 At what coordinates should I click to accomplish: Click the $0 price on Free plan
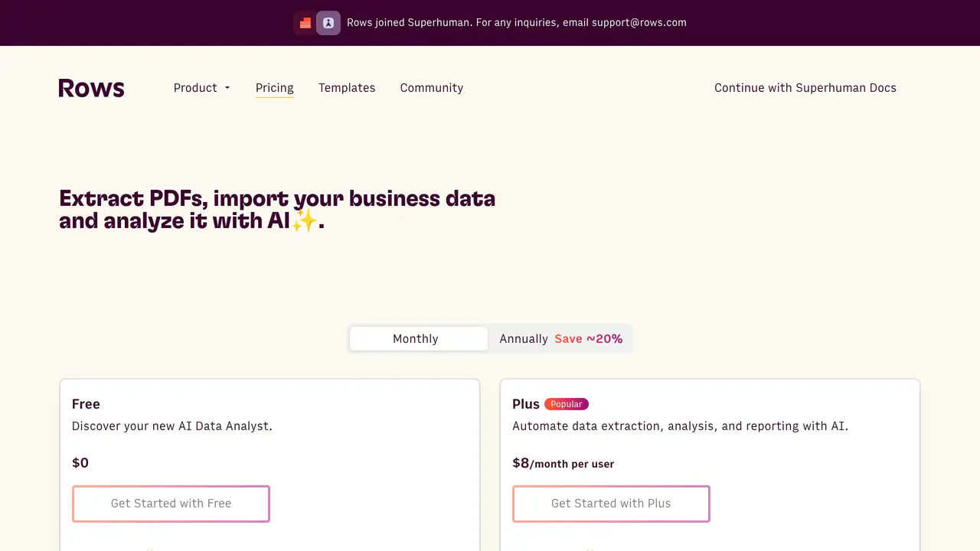pos(80,463)
